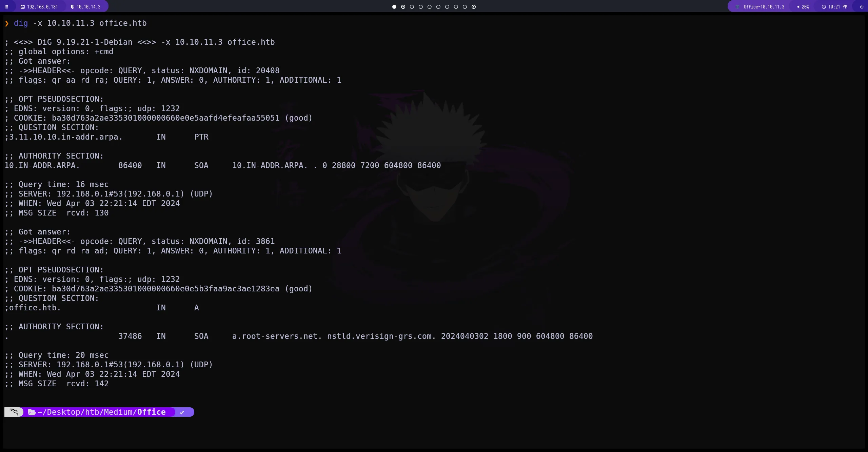Click the Office-10.10.11.3 target label

(764, 7)
